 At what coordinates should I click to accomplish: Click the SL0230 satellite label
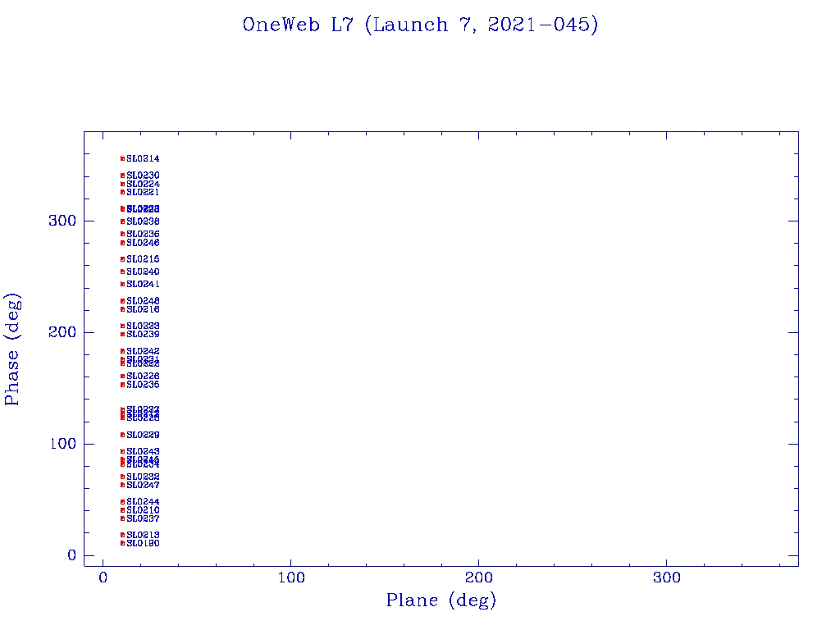pyautogui.click(x=143, y=176)
